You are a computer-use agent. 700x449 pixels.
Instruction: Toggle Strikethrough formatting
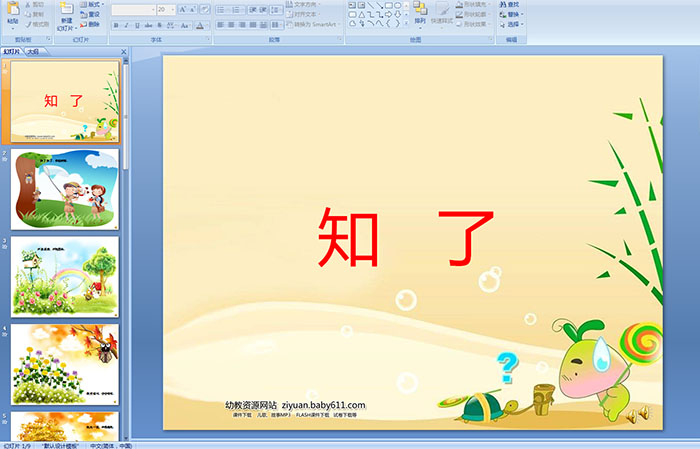coord(148,25)
